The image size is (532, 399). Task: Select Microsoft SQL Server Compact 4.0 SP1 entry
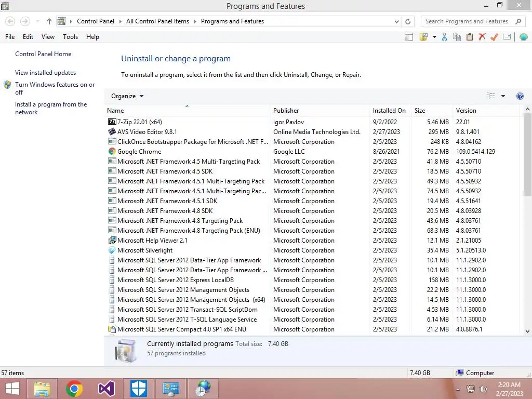pyautogui.click(x=312, y=329)
